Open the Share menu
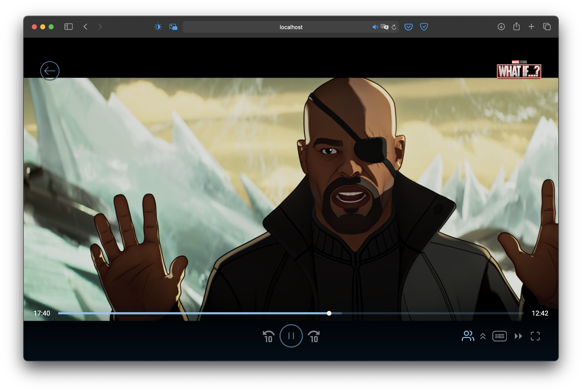Viewport: 582px width, 392px height. point(516,27)
